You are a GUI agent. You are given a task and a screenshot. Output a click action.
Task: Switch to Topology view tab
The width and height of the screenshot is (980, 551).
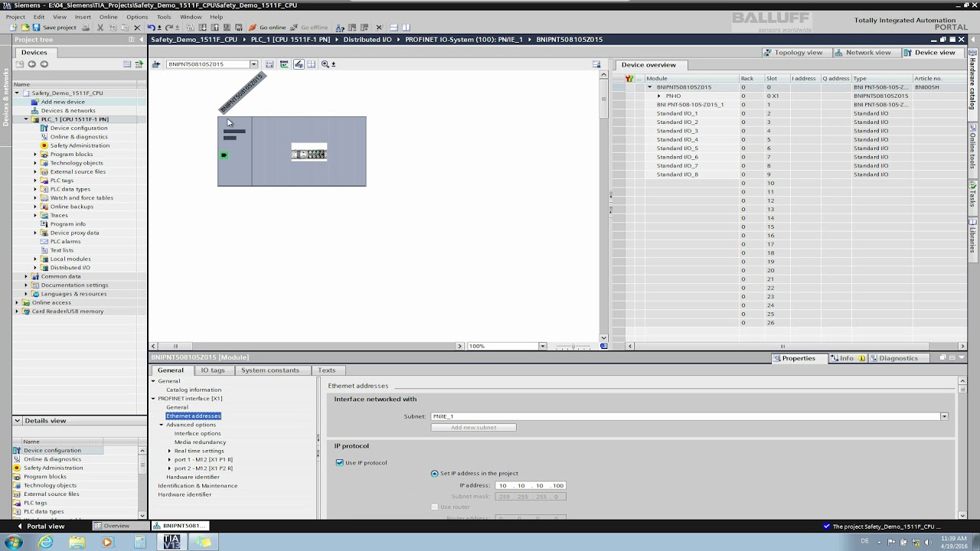794,52
